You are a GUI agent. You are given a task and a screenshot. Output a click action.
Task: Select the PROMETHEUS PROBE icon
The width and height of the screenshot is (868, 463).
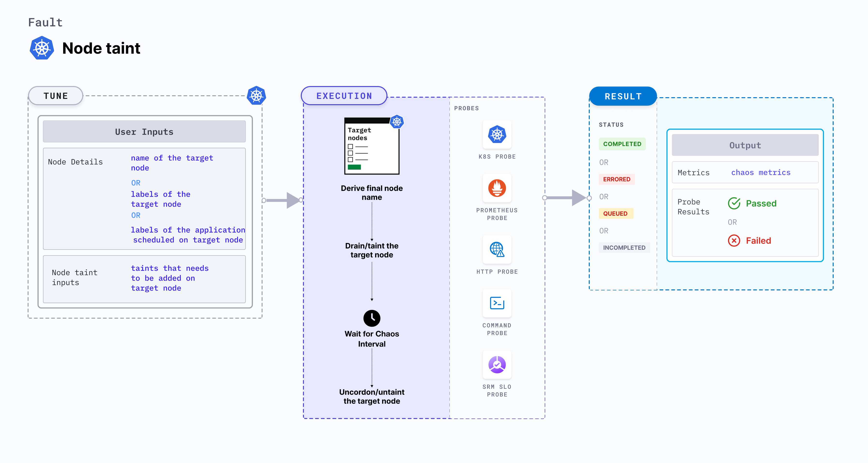click(496, 189)
